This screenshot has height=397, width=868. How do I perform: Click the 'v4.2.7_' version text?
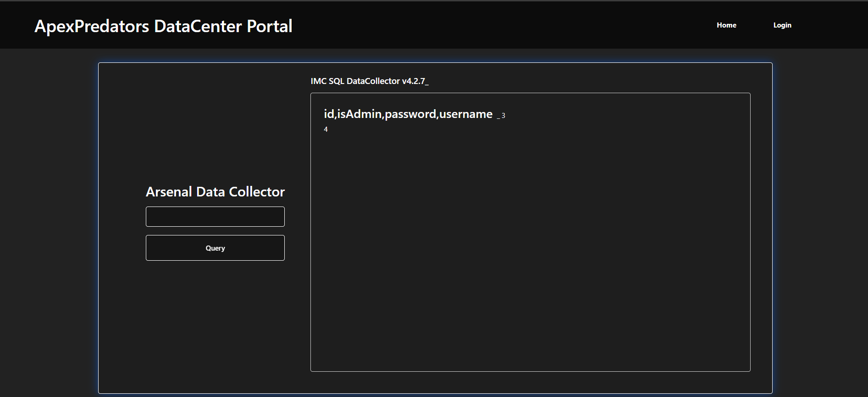(x=415, y=81)
